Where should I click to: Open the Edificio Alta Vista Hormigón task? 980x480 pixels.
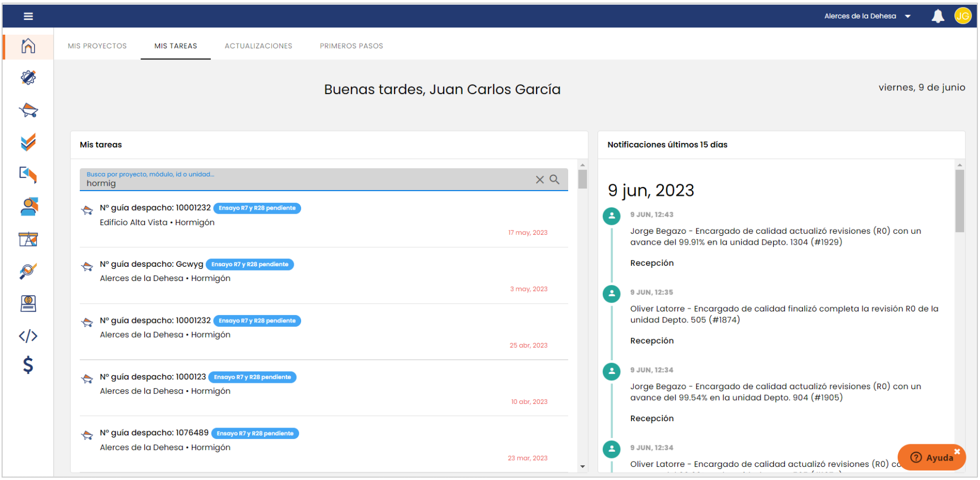(x=157, y=222)
